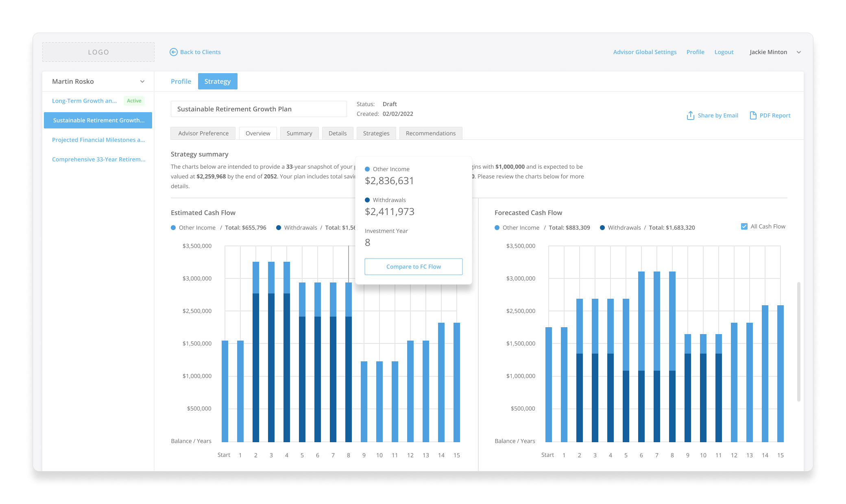Expand the Martin Rosko client dropdown
This screenshot has width=846, height=504.
(x=142, y=81)
